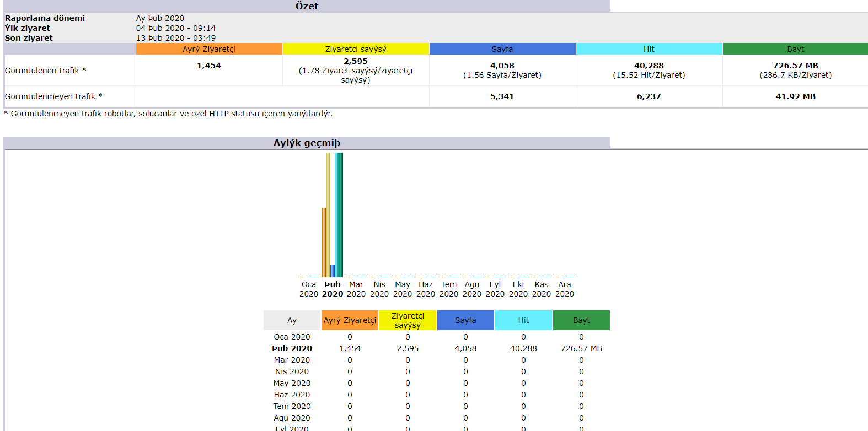This screenshot has height=431, width=868.
Task: Click the blue "Sayfa" header in monthly table
Action: 465,320
